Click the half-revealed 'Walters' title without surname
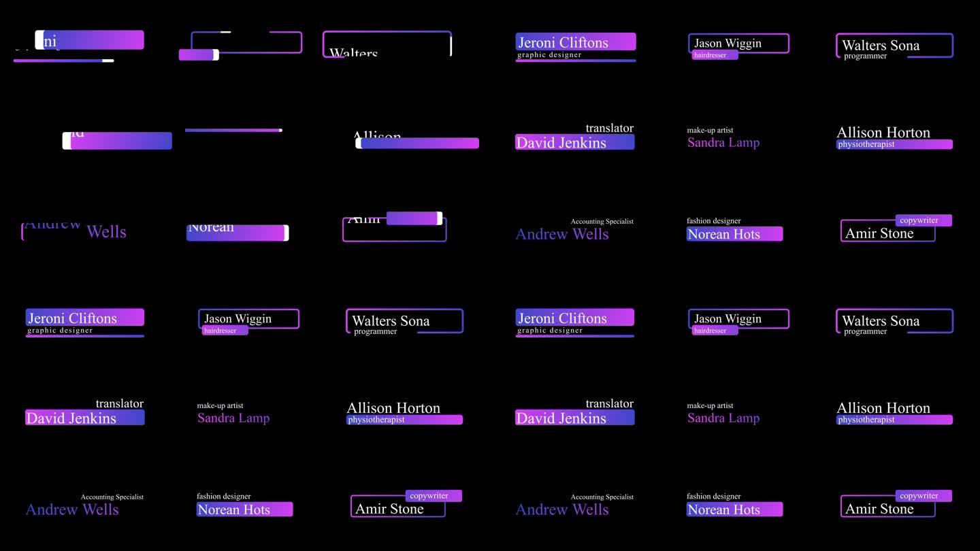The height and width of the screenshot is (551, 980). coord(387,44)
